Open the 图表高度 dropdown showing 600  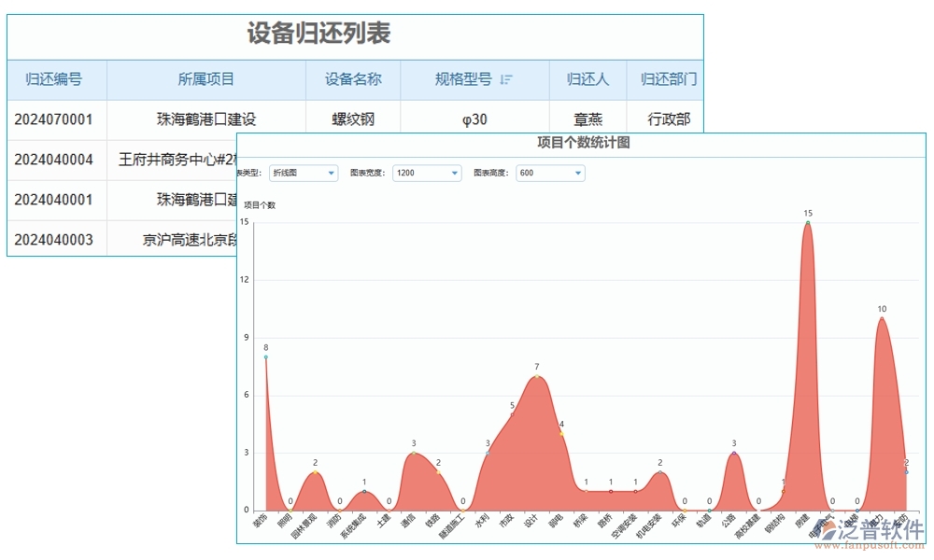[x=549, y=173]
